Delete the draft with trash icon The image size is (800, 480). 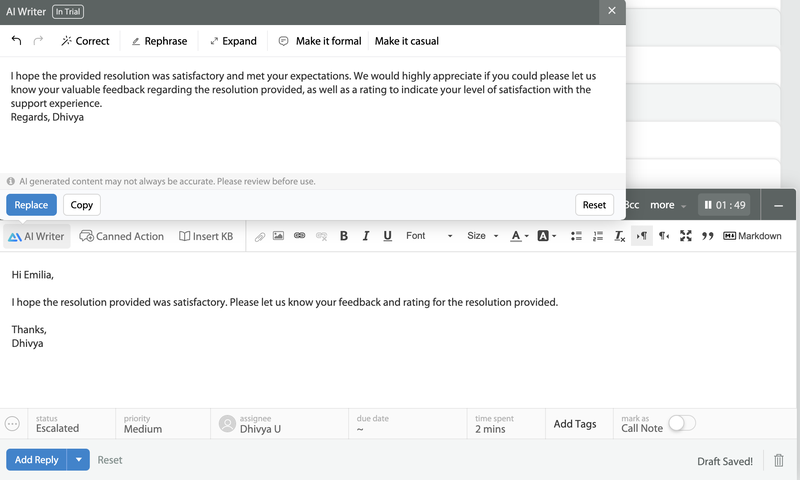[779, 461]
